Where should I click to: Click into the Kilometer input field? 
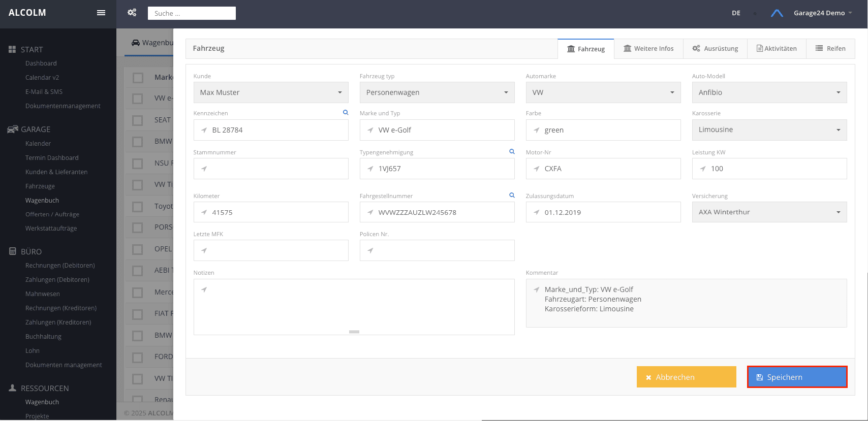271,212
